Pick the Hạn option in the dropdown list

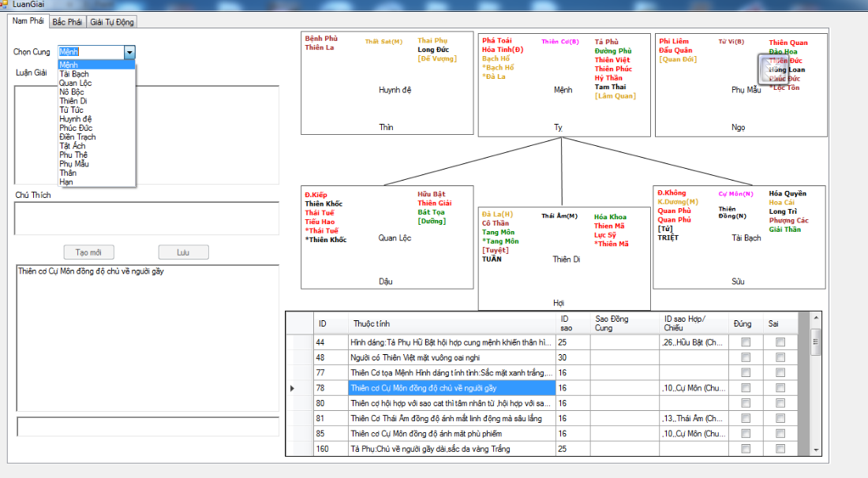pos(66,181)
